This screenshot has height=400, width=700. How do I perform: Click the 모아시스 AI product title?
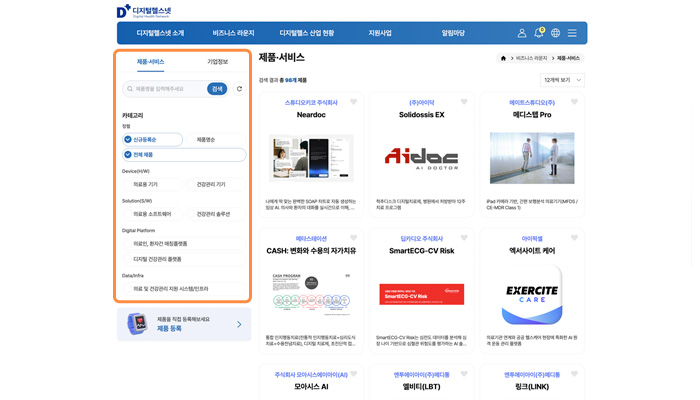coord(311,387)
